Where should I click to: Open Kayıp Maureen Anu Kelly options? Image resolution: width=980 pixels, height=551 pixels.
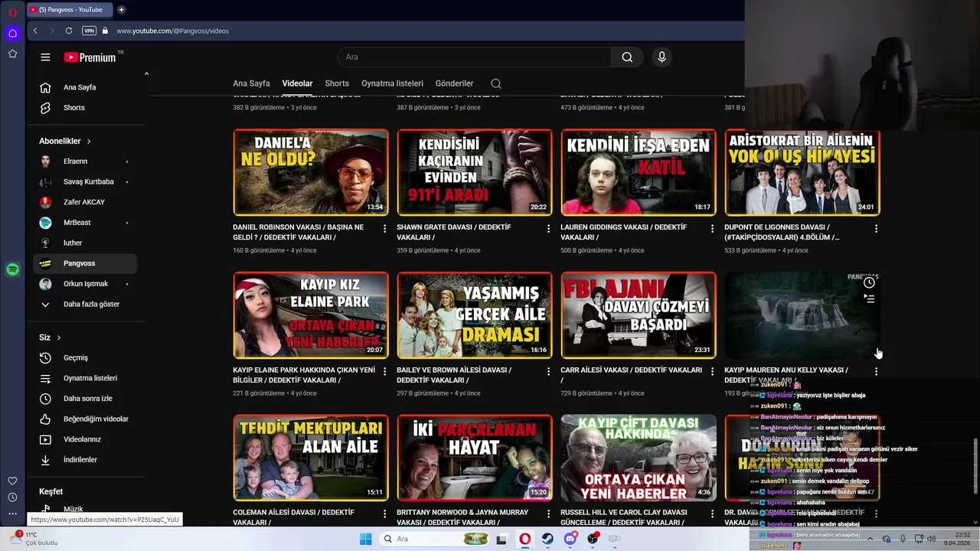tap(876, 371)
